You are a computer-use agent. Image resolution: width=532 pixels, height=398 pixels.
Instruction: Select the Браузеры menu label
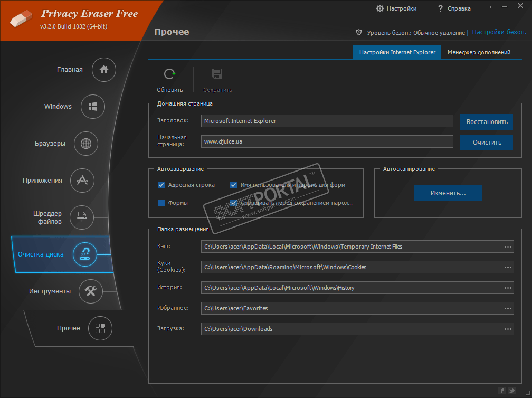[50, 144]
